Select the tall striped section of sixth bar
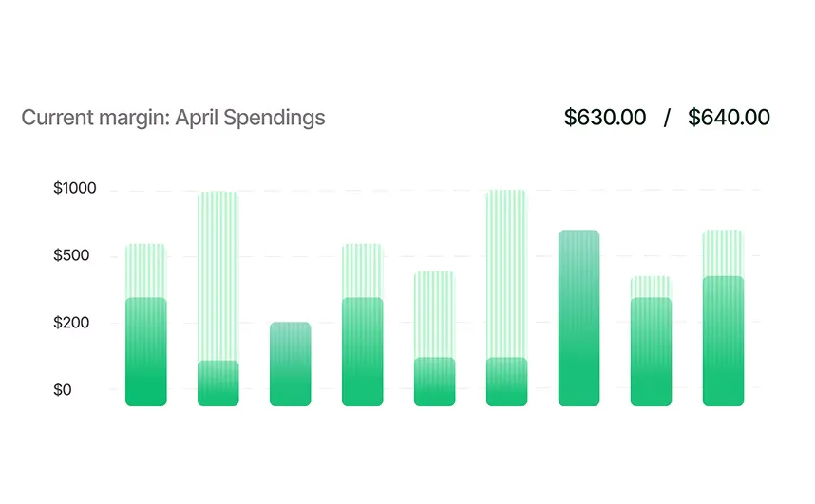Screen dimensions: 815x504 coord(506,273)
